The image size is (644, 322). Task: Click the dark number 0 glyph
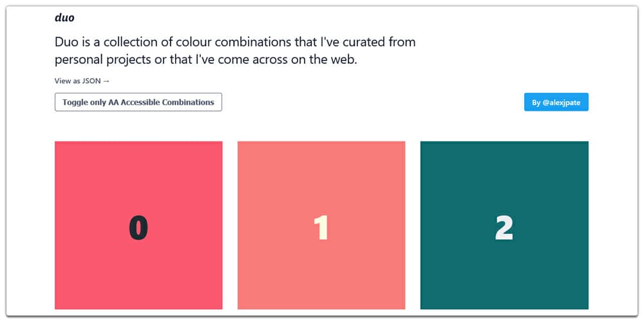[138, 228]
